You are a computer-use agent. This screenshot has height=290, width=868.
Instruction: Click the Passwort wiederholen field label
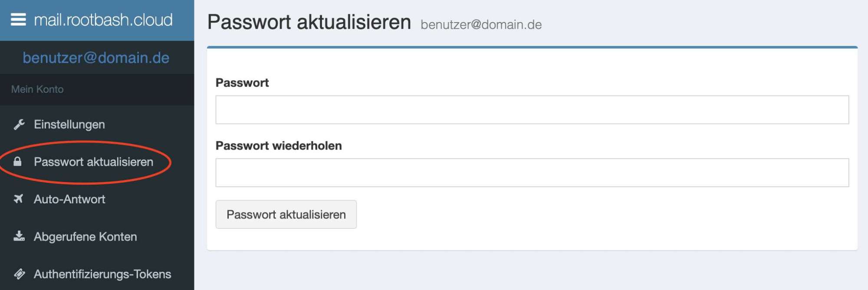tap(279, 146)
